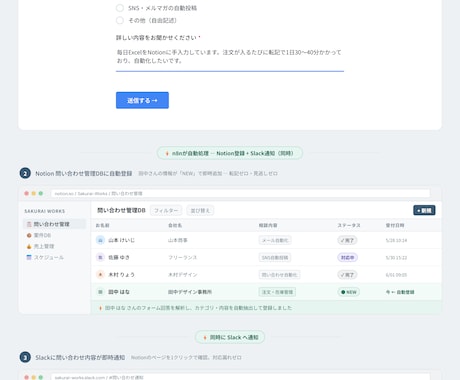This screenshot has width=460, height=380.
Task: Open the フィルター button
Action: (x=166, y=211)
